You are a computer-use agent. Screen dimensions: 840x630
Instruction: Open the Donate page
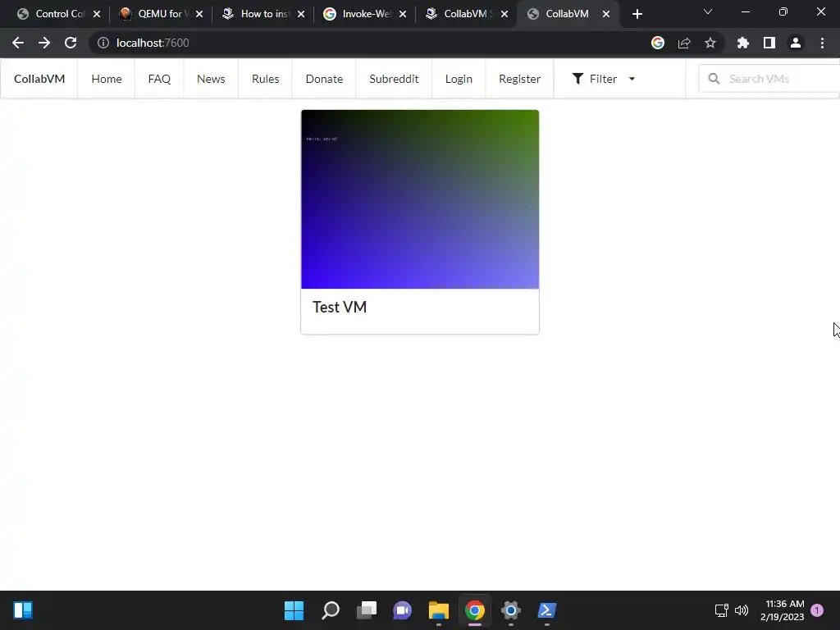coord(324,79)
